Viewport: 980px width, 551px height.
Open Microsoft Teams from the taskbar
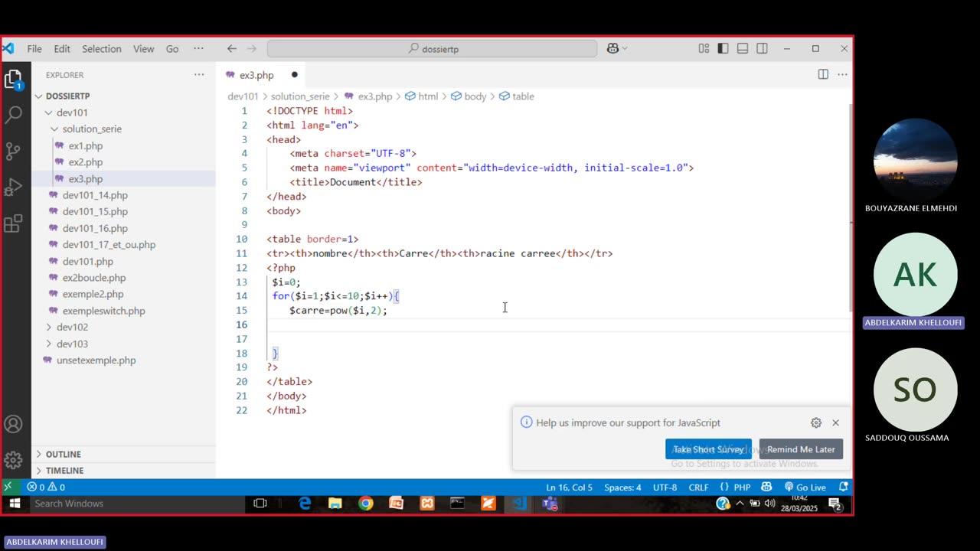pos(550,504)
